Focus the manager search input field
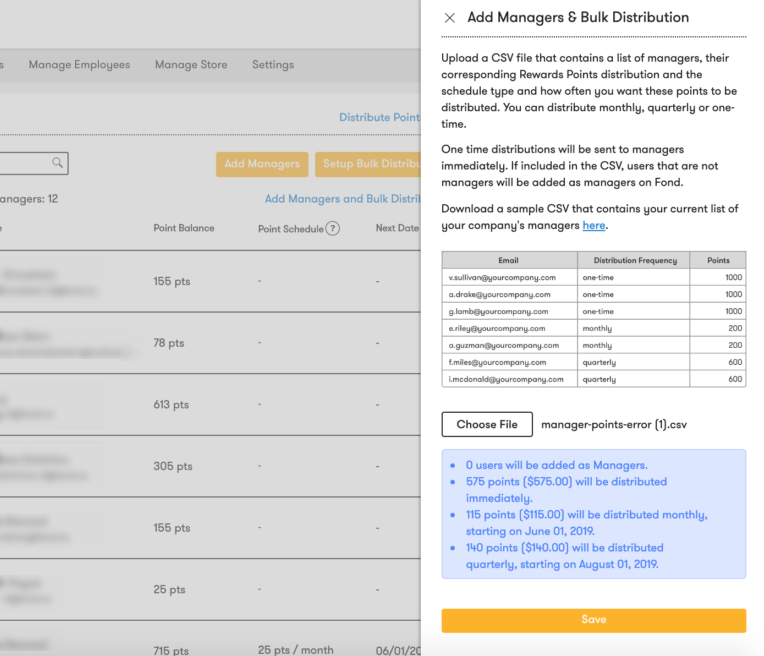The image size is (764, 656). pos(32,163)
